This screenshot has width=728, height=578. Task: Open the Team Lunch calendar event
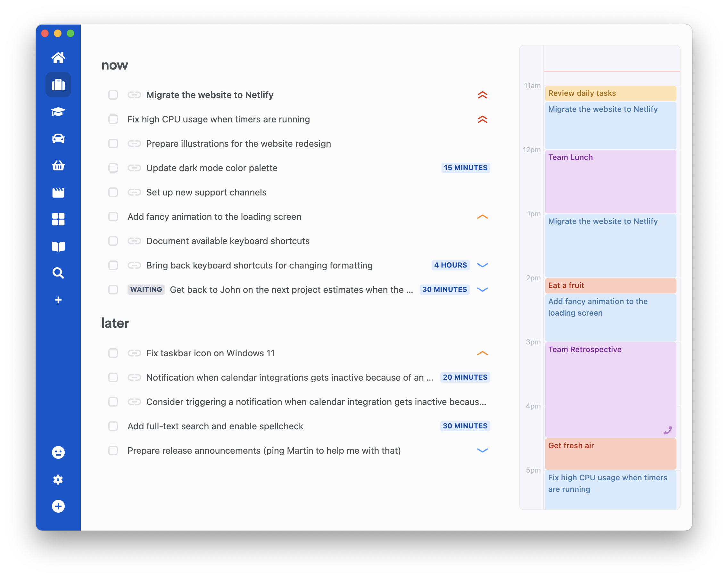[610, 181]
